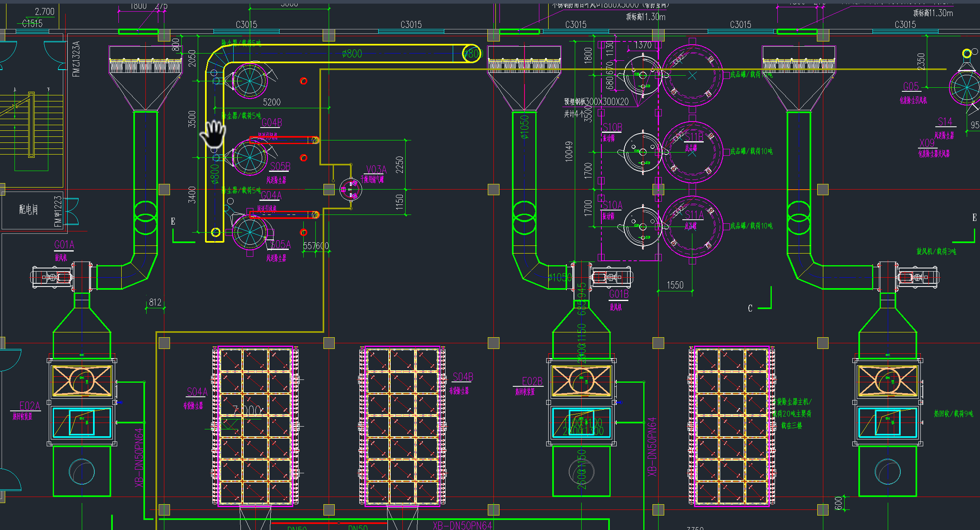The image size is (980, 530).
Task: Select the S14 dust collector tag
Action: pos(945,122)
